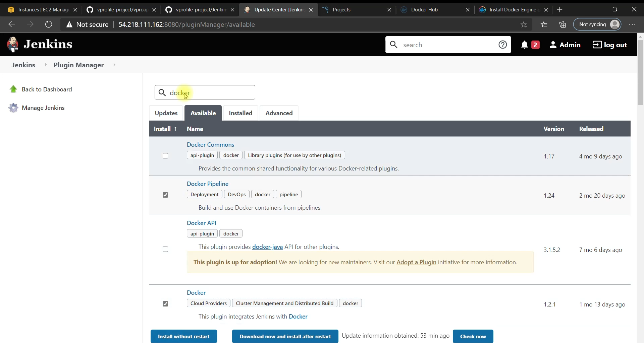The image size is (644, 343).
Task: Open the Docker API plugin link
Action: point(201,223)
